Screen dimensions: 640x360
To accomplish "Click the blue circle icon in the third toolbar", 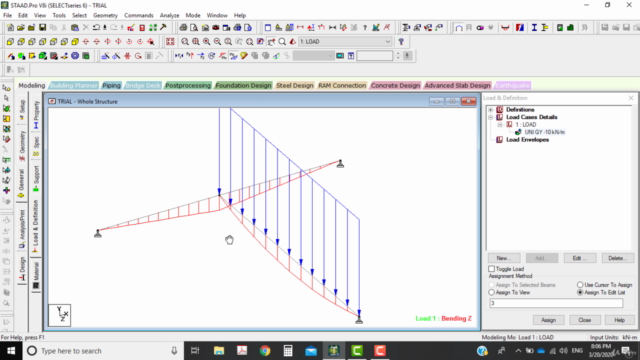I will tap(75, 56).
